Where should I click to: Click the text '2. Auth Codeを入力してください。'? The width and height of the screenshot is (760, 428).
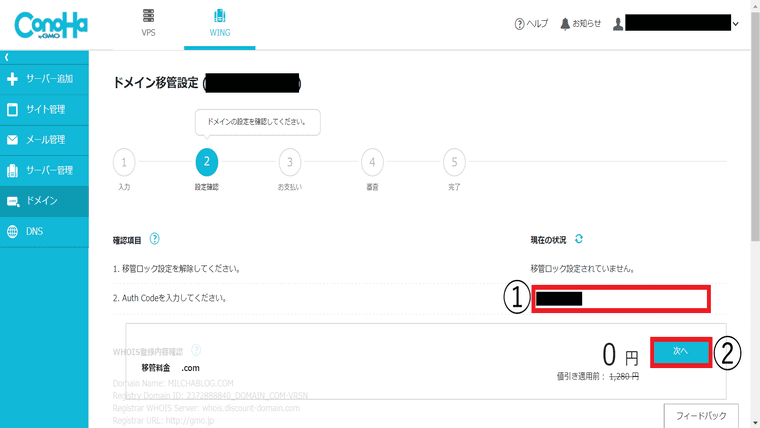[x=170, y=298]
